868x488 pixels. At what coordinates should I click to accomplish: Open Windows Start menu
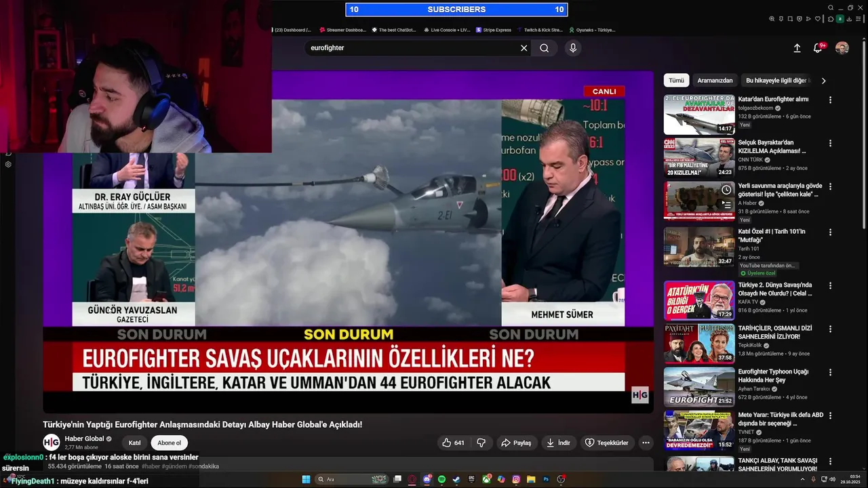coord(307,479)
